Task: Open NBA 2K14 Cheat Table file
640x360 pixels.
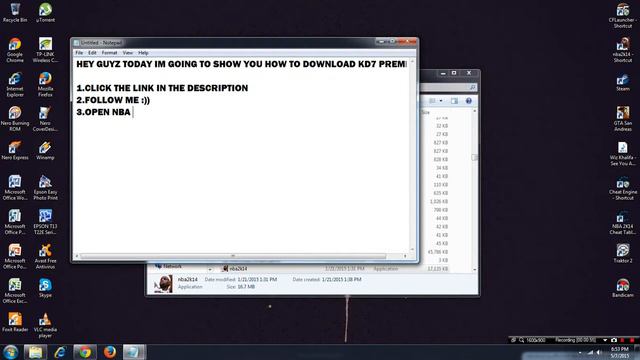Action: coord(623,222)
